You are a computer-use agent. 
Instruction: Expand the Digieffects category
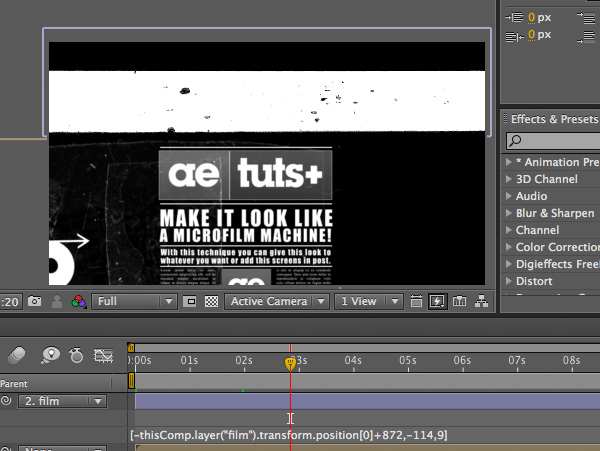pos(509,264)
